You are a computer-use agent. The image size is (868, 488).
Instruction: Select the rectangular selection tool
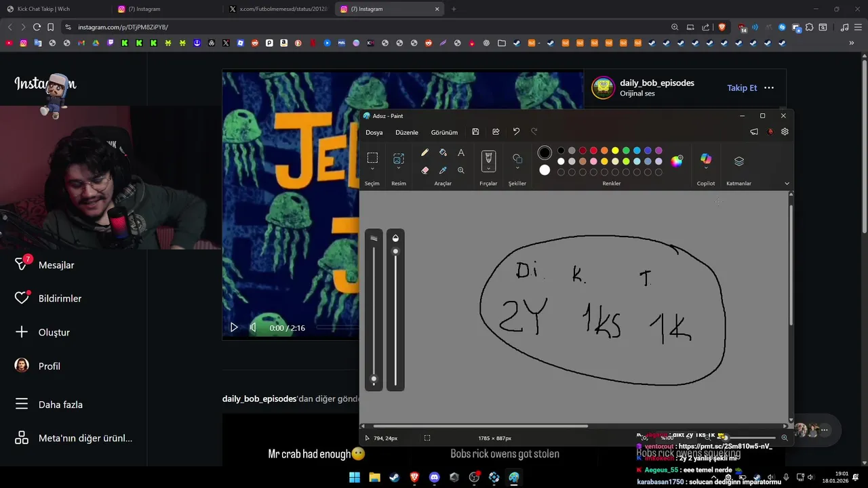[x=372, y=158]
